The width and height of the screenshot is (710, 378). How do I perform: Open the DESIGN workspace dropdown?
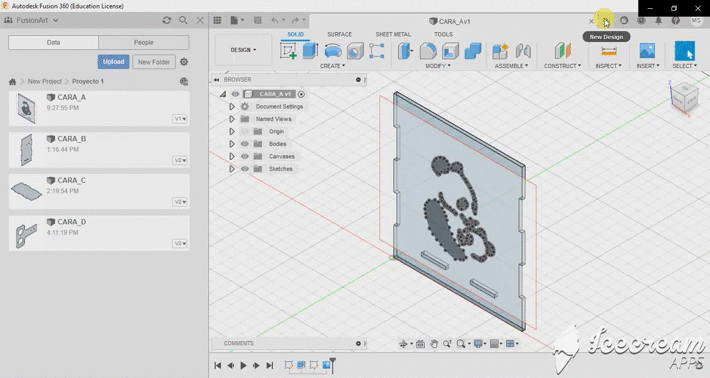click(243, 50)
